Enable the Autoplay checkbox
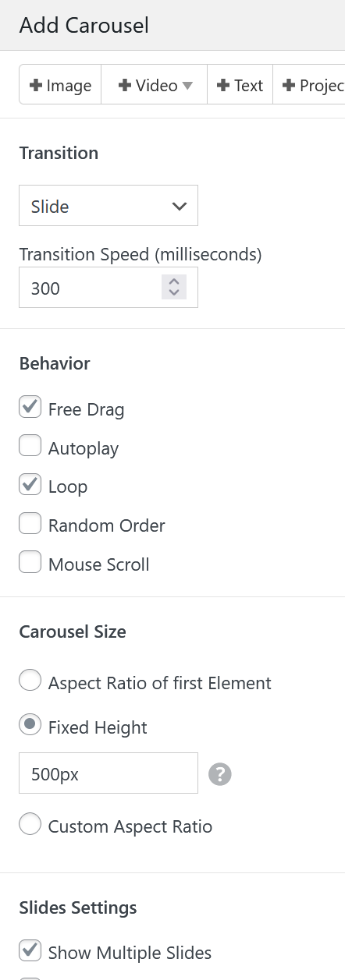Screen dimensions: 345x980 pos(30,446)
